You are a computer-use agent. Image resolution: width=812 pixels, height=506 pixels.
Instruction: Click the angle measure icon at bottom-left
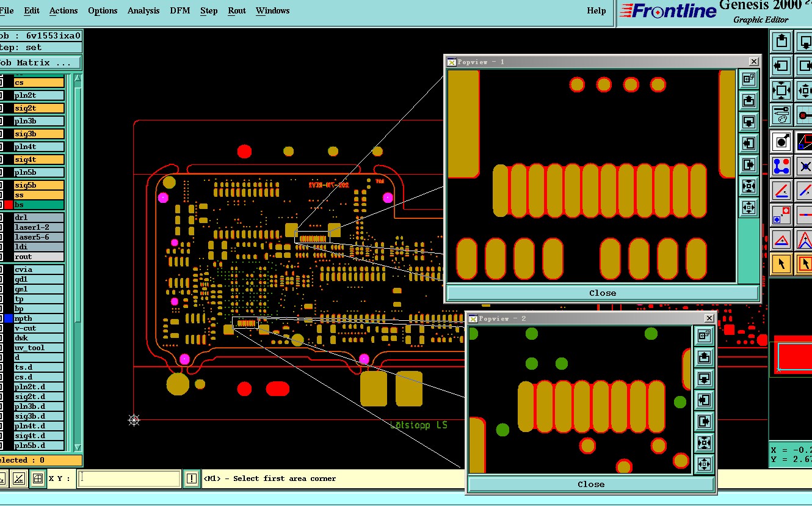tap(19, 479)
